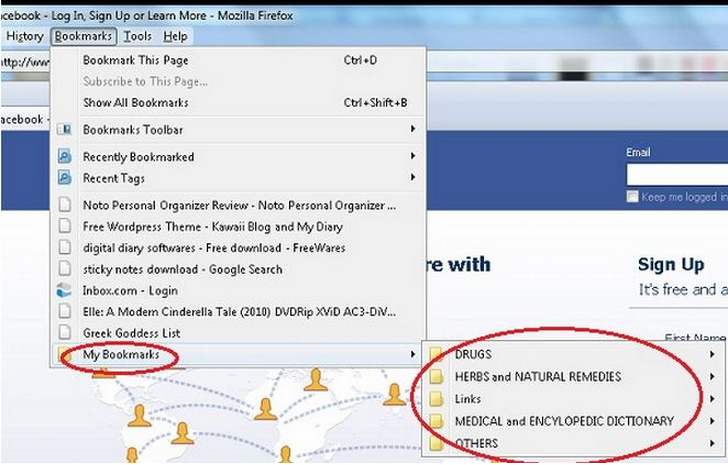Expand the Recently Bookmarked arrow
This screenshot has width=728, height=465.
coord(412,156)
